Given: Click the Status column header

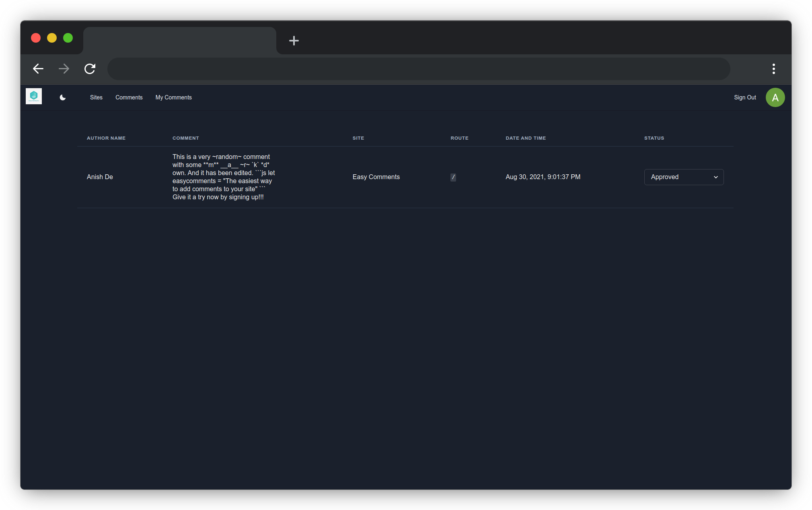Looking at the screenshot, I should click(654, 138).
